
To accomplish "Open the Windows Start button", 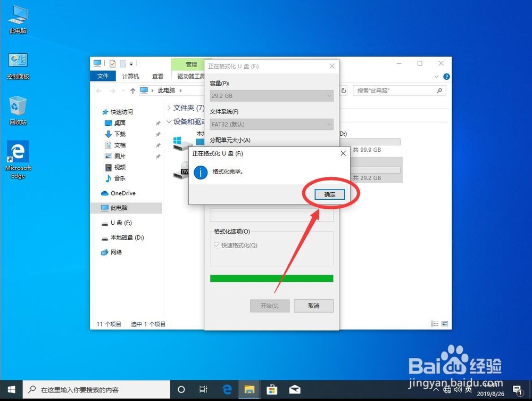I will 11,389.
